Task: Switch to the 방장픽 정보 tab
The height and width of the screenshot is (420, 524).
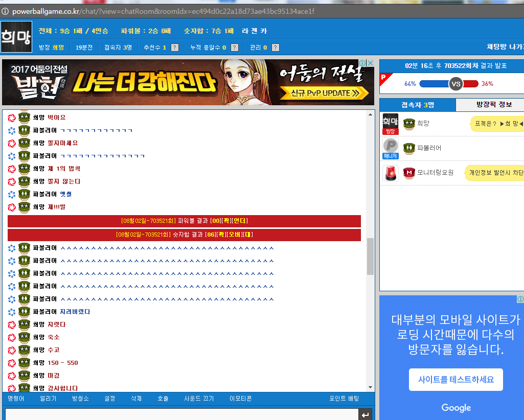Action: [490, 105]
